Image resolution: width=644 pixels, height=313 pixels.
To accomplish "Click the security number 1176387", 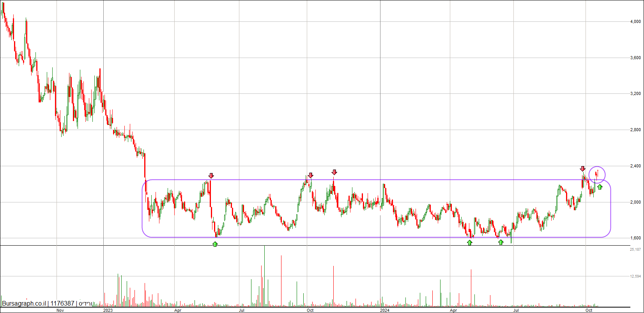I will [x=62, y=303].
